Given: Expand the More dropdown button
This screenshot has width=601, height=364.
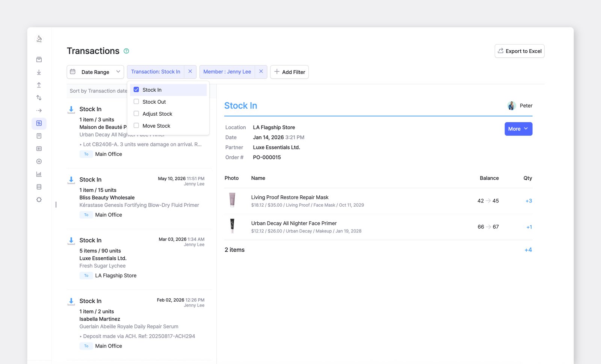Looking at the screenshot, I should point(518,129).
